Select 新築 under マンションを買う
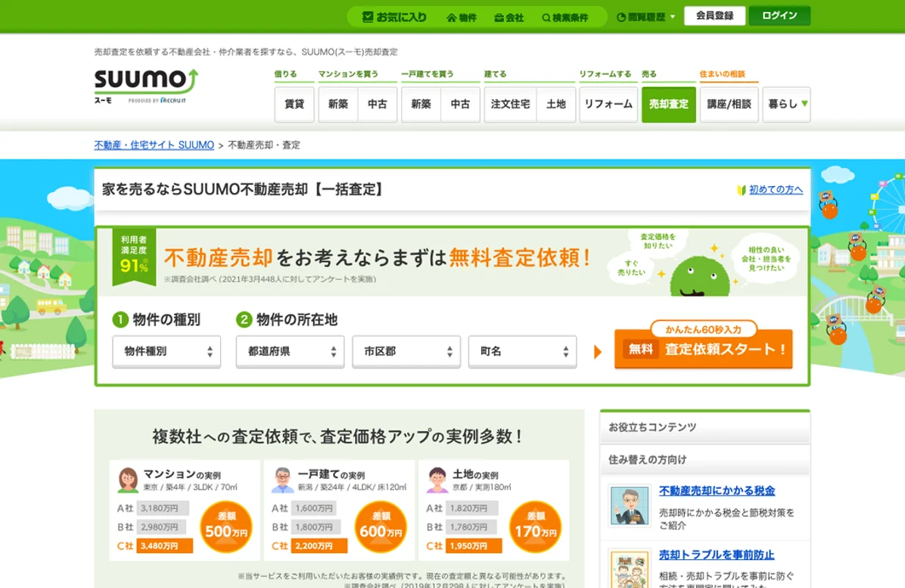The width and height of the screenshot is (905, 588). pos(338,104)
